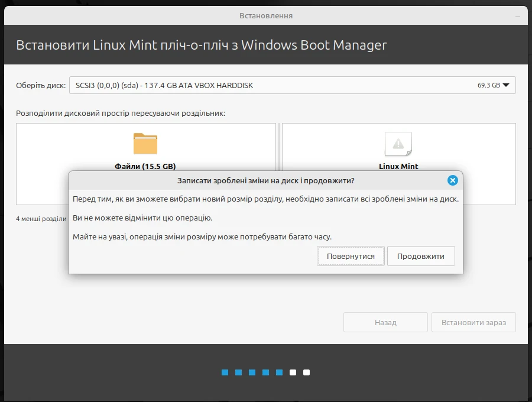
Task: Click the Файли (15.5 GB) label
Action: (x=145, y=166)
